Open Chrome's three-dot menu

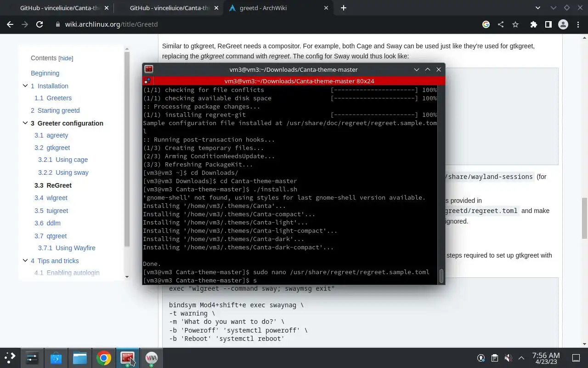click(577, 24)
